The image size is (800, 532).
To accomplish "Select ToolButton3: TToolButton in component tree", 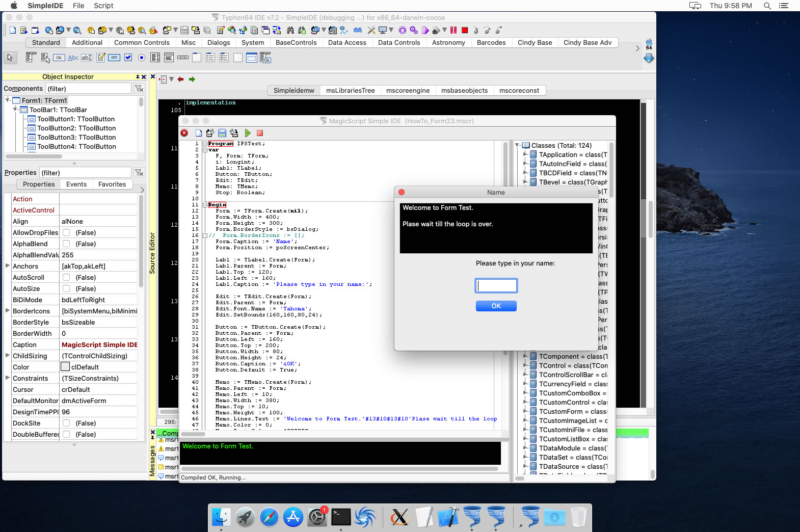I will (x=76, y=138).
